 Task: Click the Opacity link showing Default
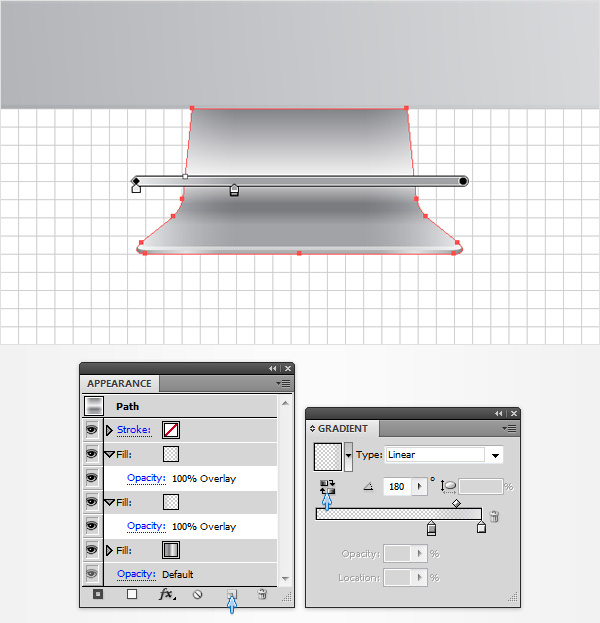coord(135,574)
